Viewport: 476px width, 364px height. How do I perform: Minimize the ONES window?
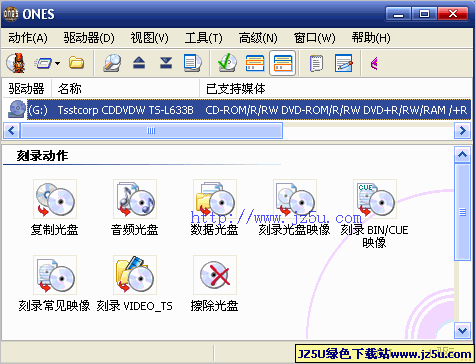click(x=398, y=14)
